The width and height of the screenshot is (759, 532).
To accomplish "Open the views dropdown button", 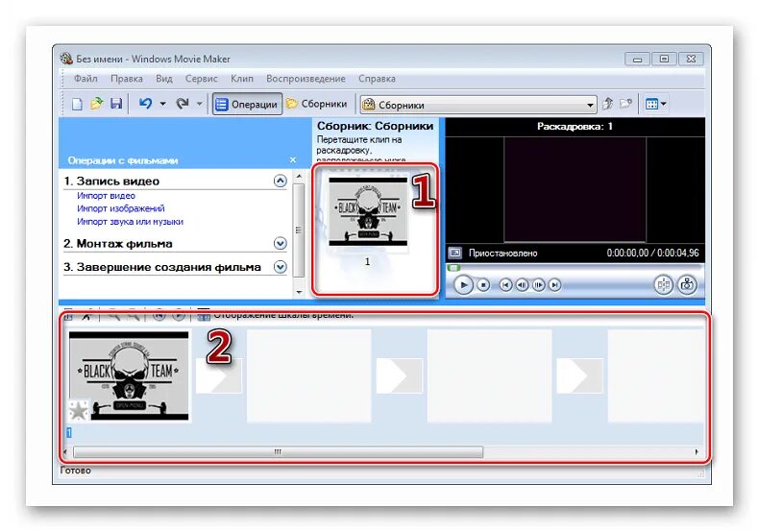I will [656, 104].
